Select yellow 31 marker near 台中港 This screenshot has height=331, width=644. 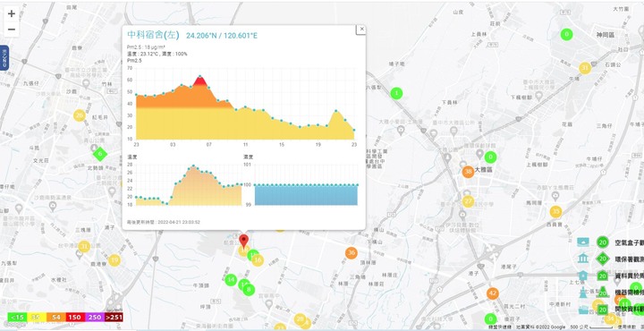tap(84, 246)
